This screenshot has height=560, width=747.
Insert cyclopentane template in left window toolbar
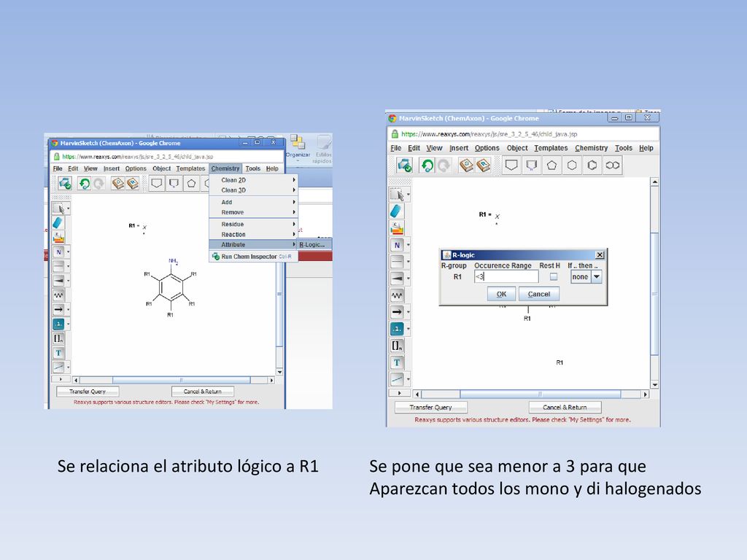pos(191,183)
